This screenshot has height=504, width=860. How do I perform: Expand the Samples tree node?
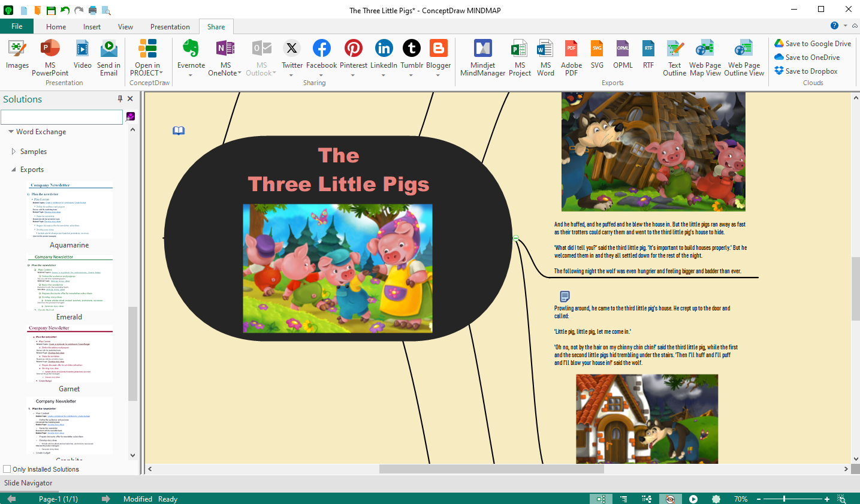click(x=14, y=152)
